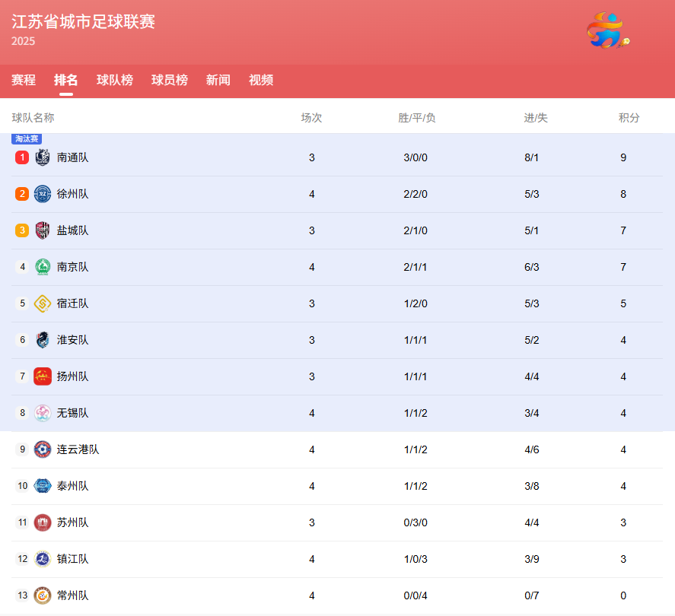Click the league logo in header

tap(608, 30)
